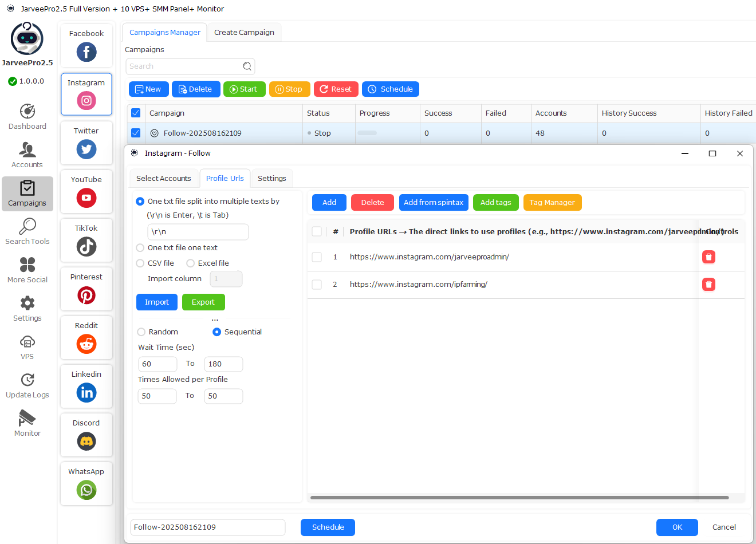Open More Social in sidebar
Screen dimensions: 756x544
27,270
